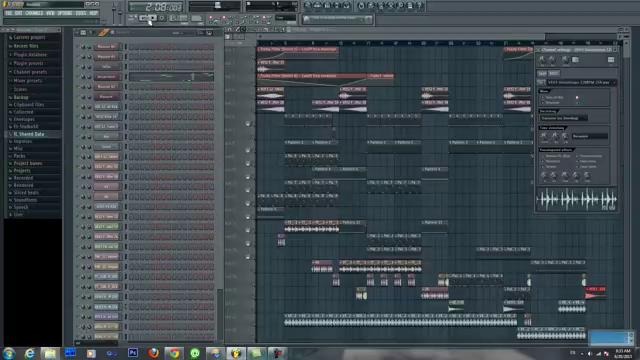Open the HELP menu
Screen dimensions: 640x360
(94, 13)
